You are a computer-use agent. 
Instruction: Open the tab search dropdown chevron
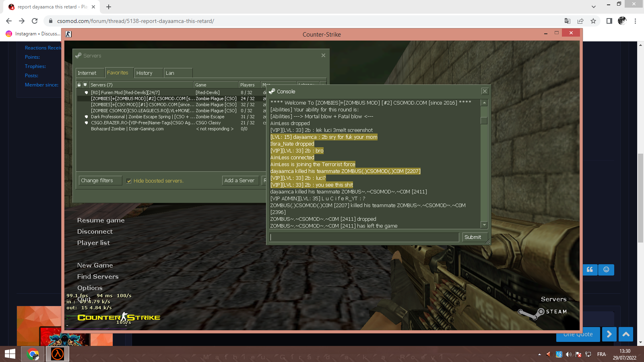click(593, 7)
